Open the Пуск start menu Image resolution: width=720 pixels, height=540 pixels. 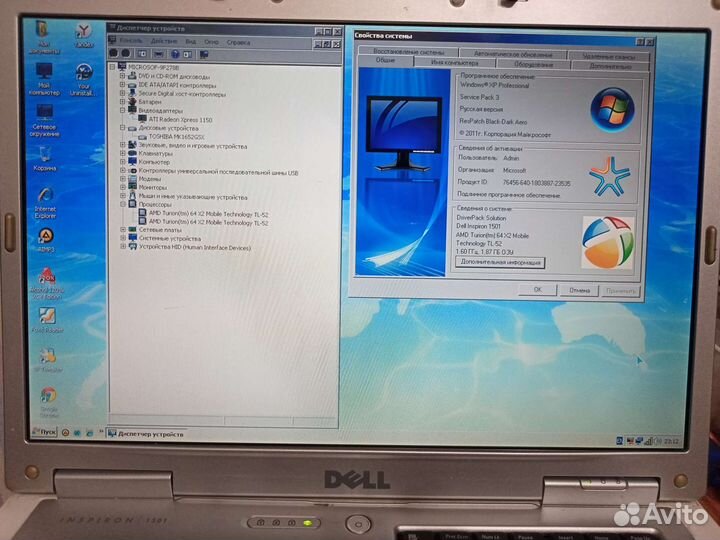tap(44, 432)
